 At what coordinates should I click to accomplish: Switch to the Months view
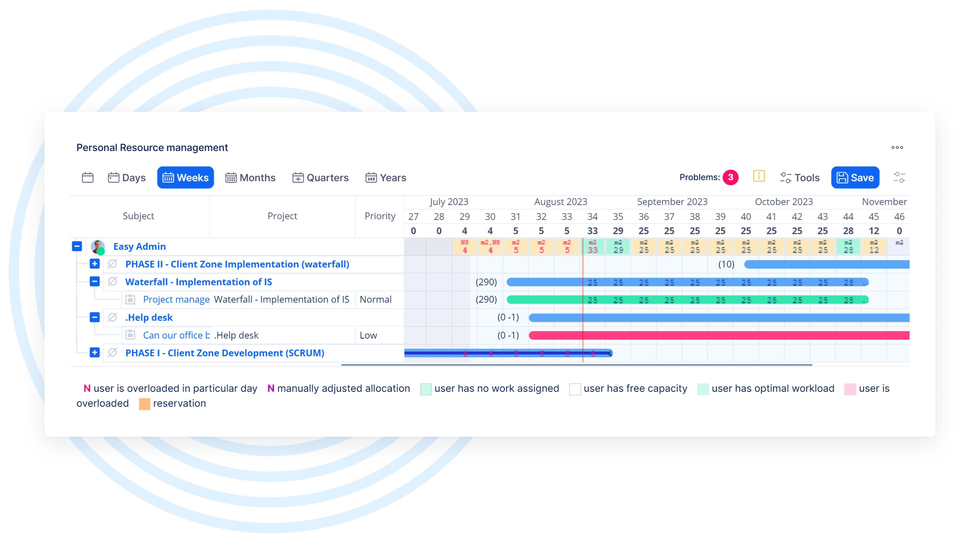[250, 178]
